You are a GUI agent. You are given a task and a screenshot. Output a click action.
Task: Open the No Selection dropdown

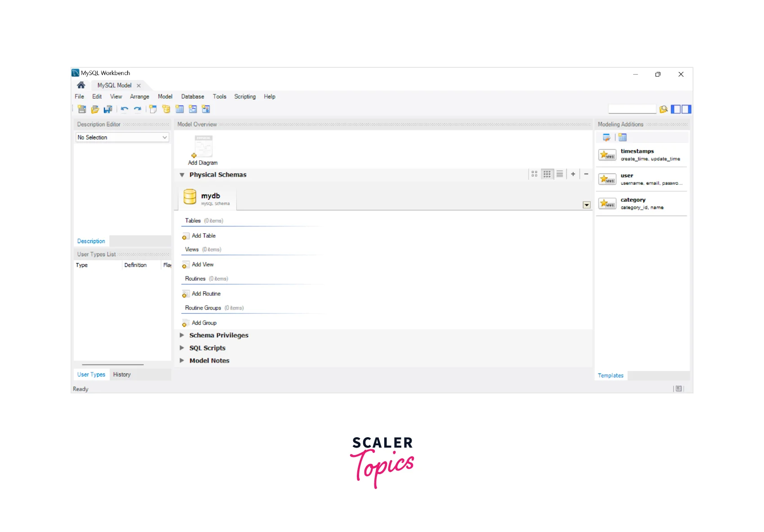pos(122,137)
